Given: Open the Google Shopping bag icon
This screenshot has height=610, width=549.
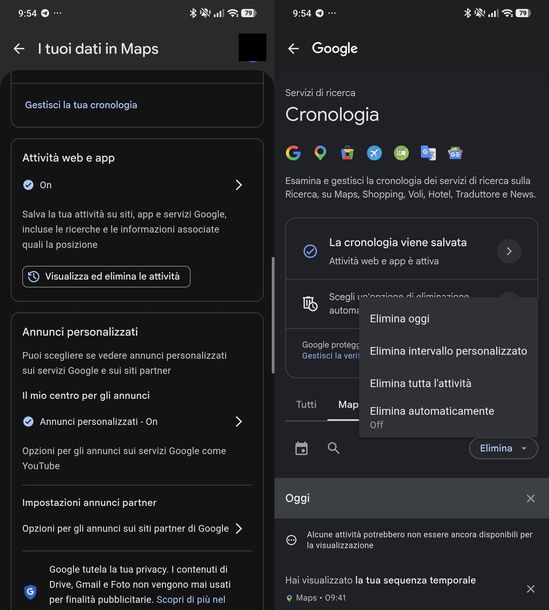Looking at the screenshot, I should 347,153.
